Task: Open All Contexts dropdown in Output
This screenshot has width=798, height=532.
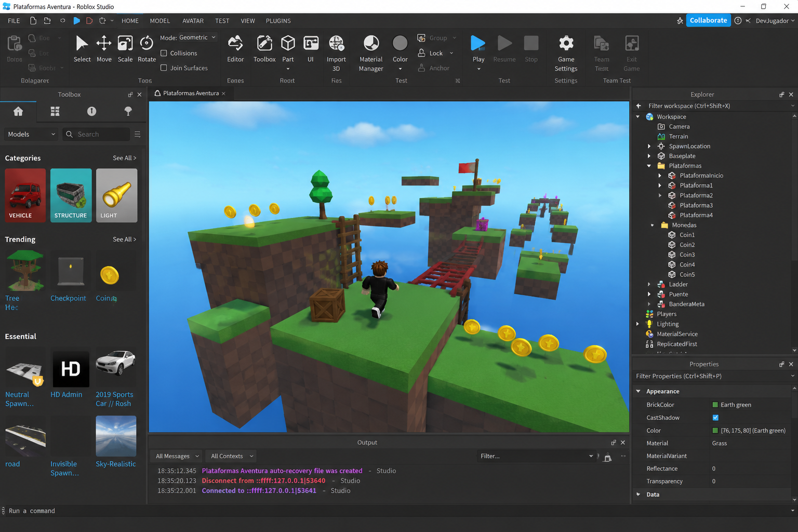Action: click(232, 456)
